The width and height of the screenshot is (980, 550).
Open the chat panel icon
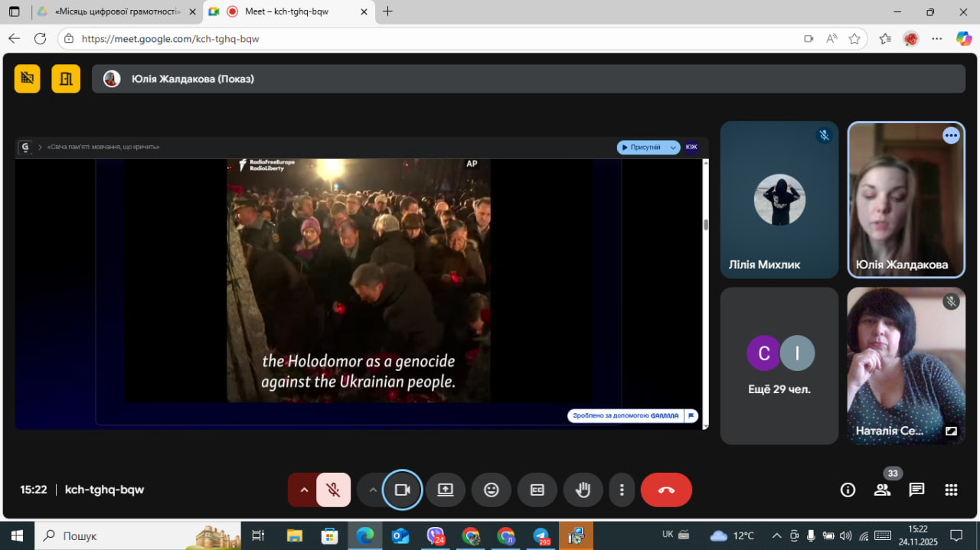(916, 490)
